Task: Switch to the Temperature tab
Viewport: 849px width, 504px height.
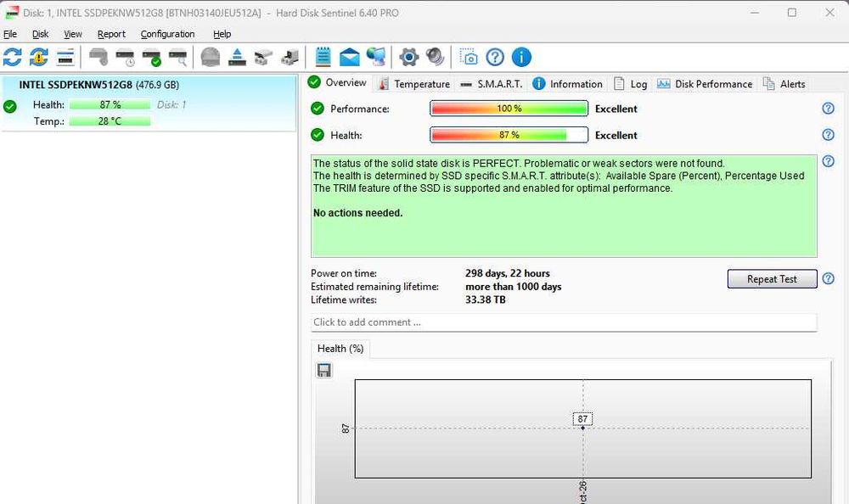Action: pyautogui.click(x=414, y=84)
